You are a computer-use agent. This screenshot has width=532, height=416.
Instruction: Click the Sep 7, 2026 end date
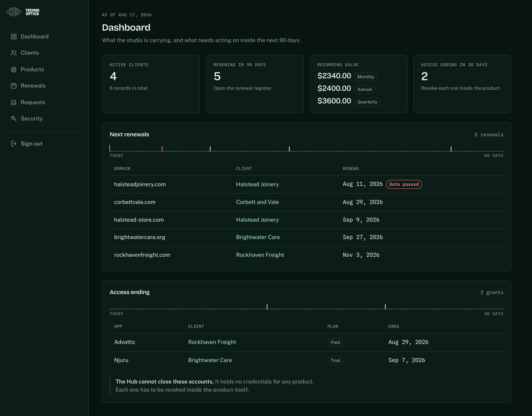pyautogui.click(x=407, y=360)
